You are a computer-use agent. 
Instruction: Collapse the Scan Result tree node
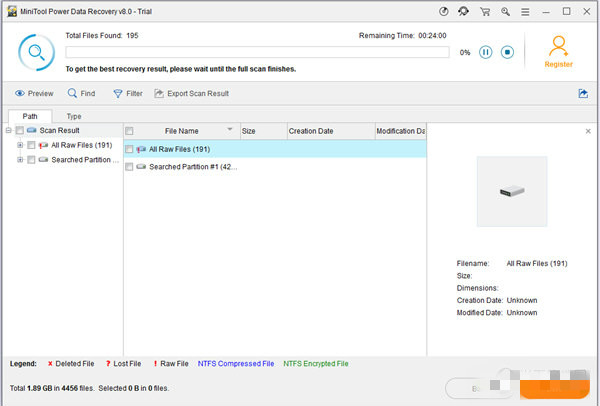pos(8,130)
